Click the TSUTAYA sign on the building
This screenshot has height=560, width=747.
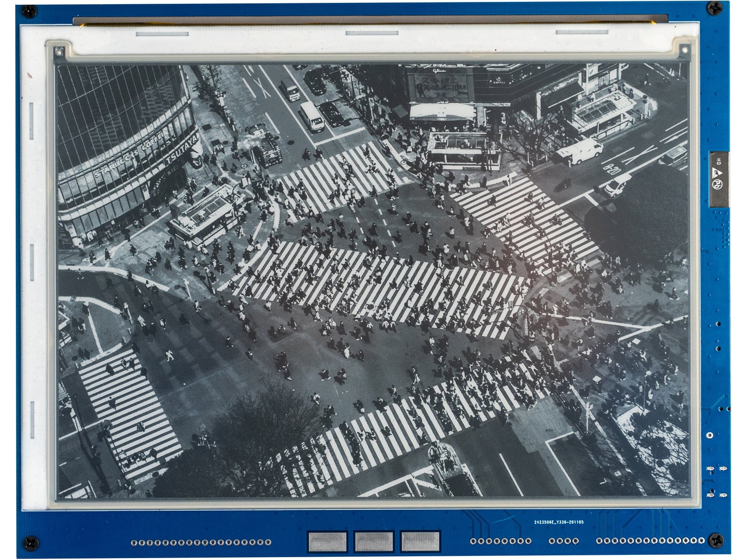[x=183, y=148]
